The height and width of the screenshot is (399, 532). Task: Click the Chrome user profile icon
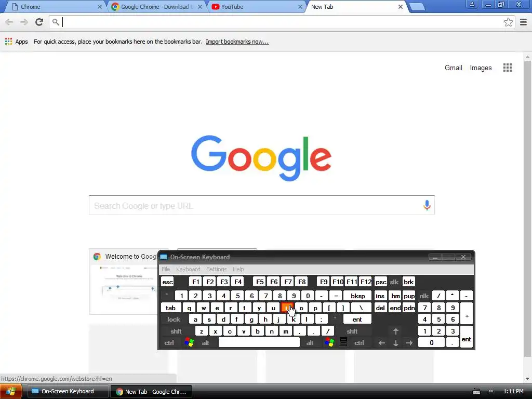(472, 5)
